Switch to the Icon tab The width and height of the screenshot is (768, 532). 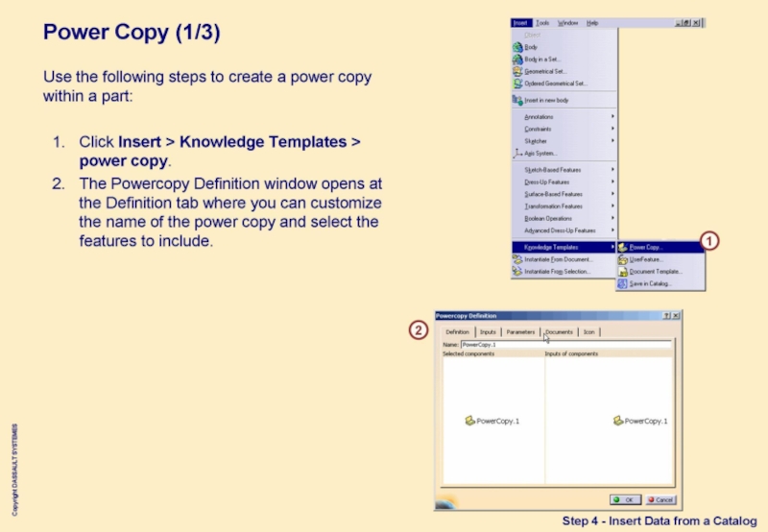(588, 332)
